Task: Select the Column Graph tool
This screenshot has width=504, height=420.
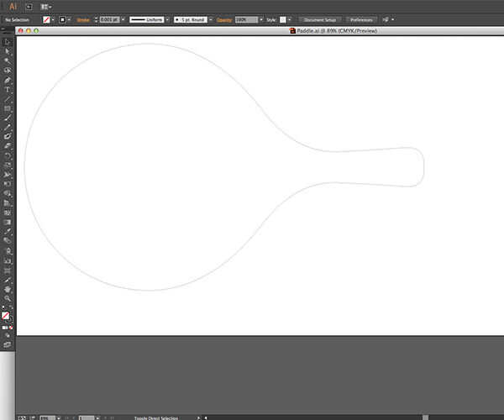Action: (7, 260)
